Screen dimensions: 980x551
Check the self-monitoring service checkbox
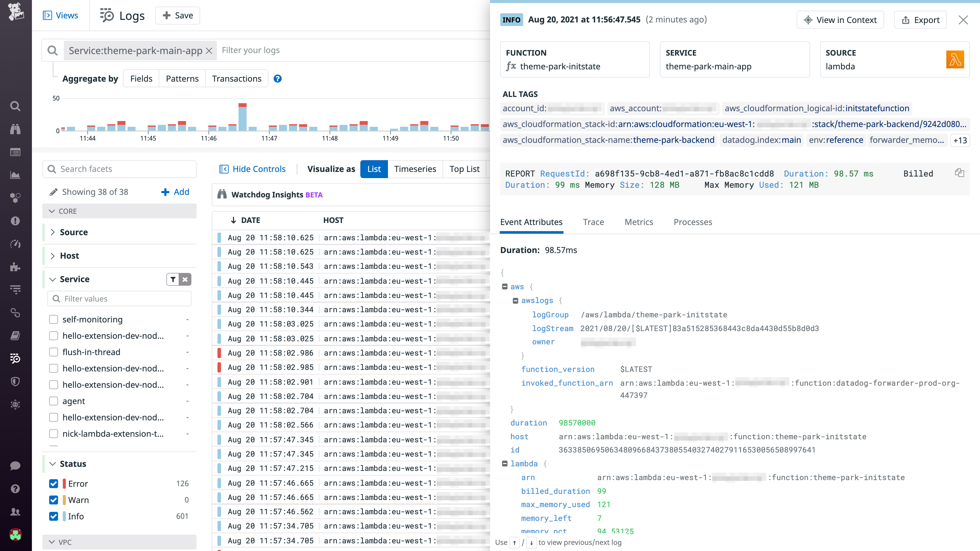coord(53,319)
